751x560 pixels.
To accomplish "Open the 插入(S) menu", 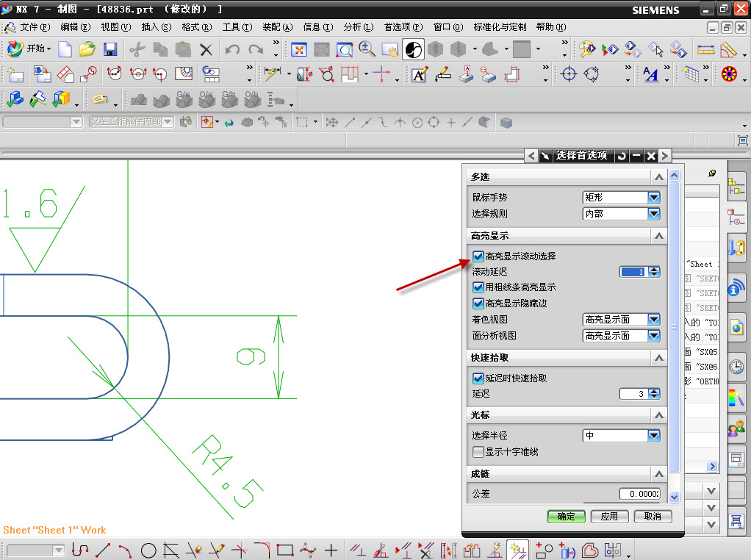I will pyautogui.click(x=156, y=27).
